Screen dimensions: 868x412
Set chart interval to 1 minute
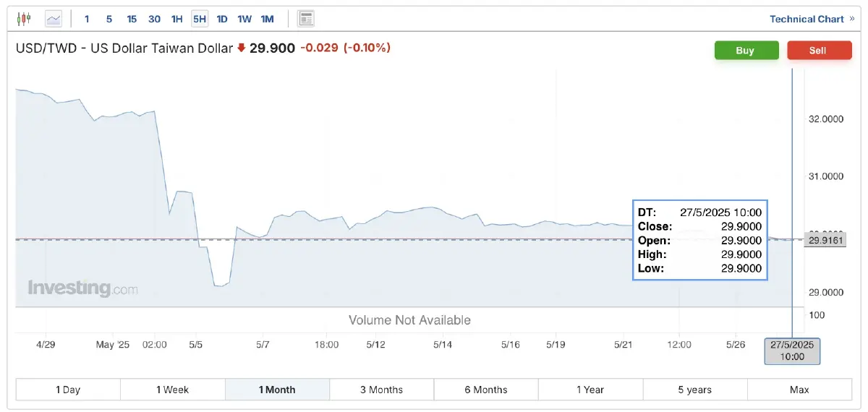[87, 19]
